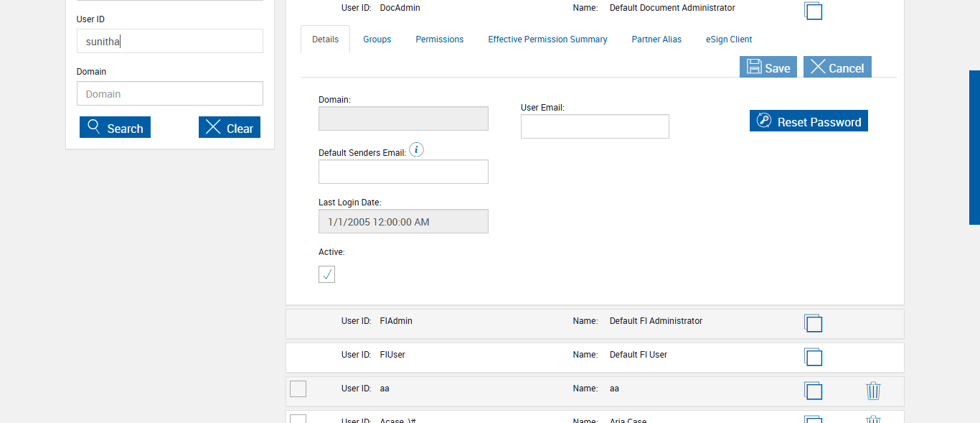Clear the user search filters
This screenshot has height=423, width=980.
[230, 128]
